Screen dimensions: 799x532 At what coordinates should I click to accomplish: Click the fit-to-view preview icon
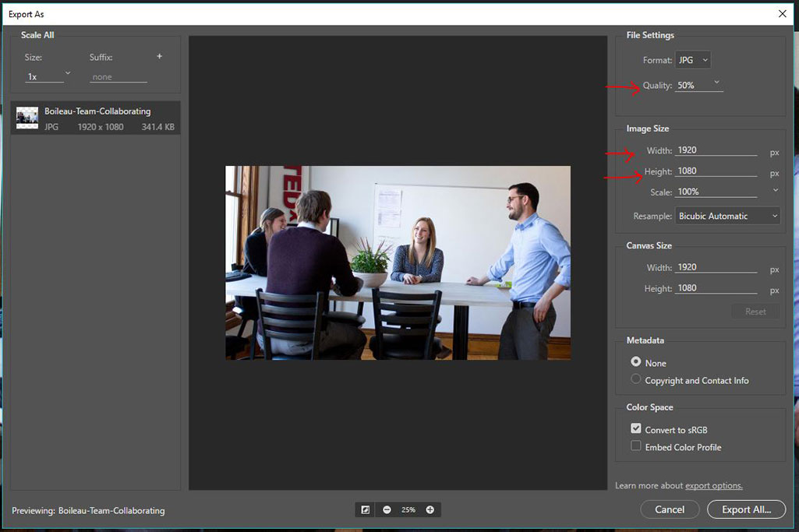pos(366,509)
